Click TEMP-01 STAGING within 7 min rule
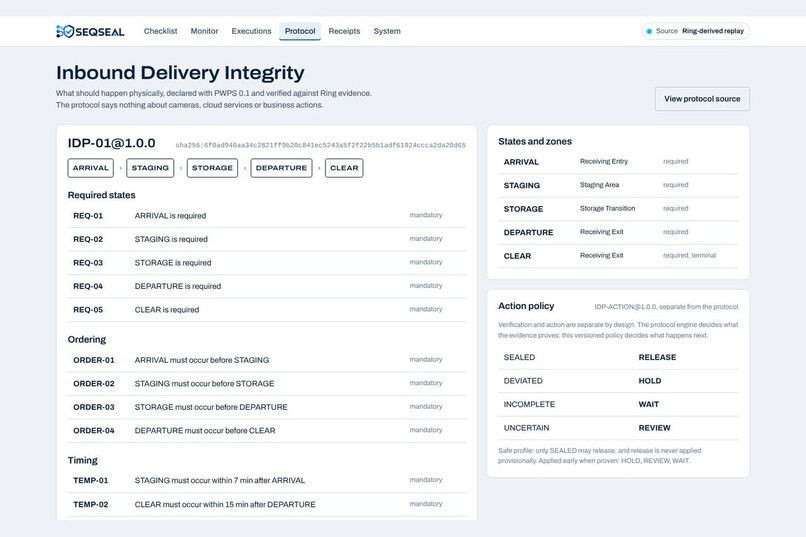The width and height of the screenshot is (806, 537). pos(267,480)
